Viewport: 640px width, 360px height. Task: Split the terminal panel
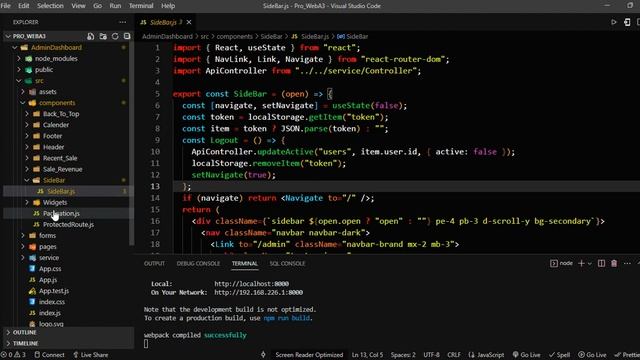[x=601, y=263]
